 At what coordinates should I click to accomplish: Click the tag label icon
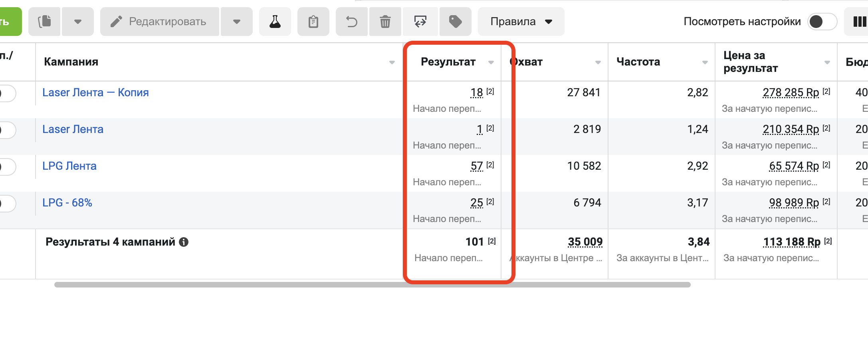[x=456, y=22]
